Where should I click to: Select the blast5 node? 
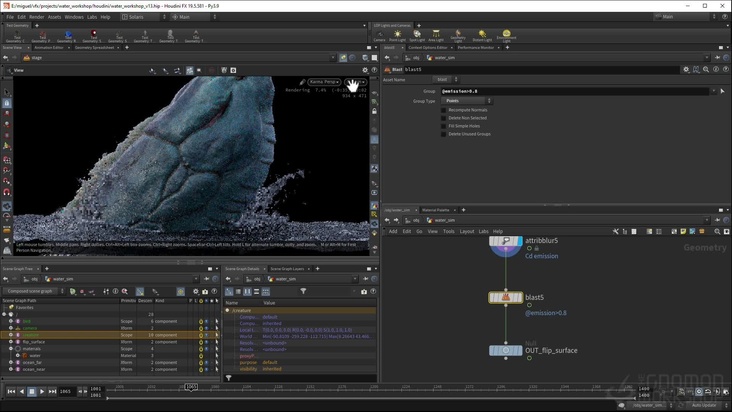(506, 297)
